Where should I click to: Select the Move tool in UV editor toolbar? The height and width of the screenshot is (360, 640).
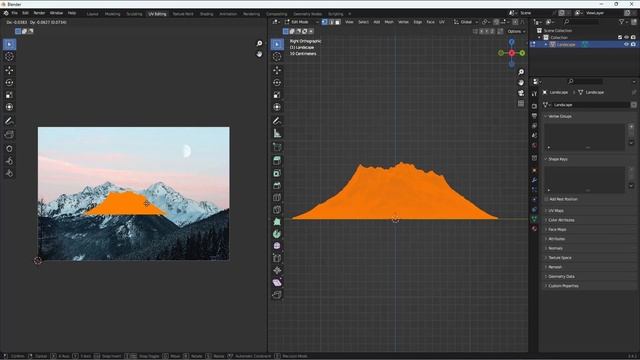click(9, 70)
